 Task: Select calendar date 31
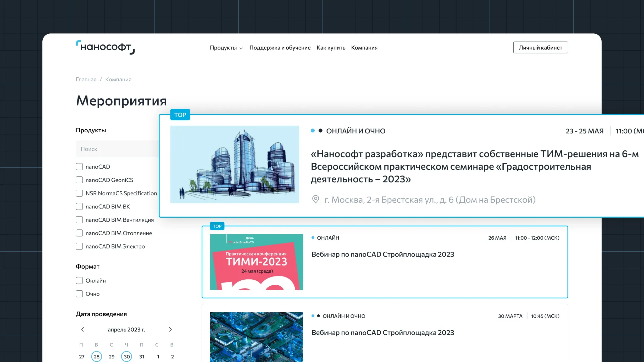click(x=142, y=357)
